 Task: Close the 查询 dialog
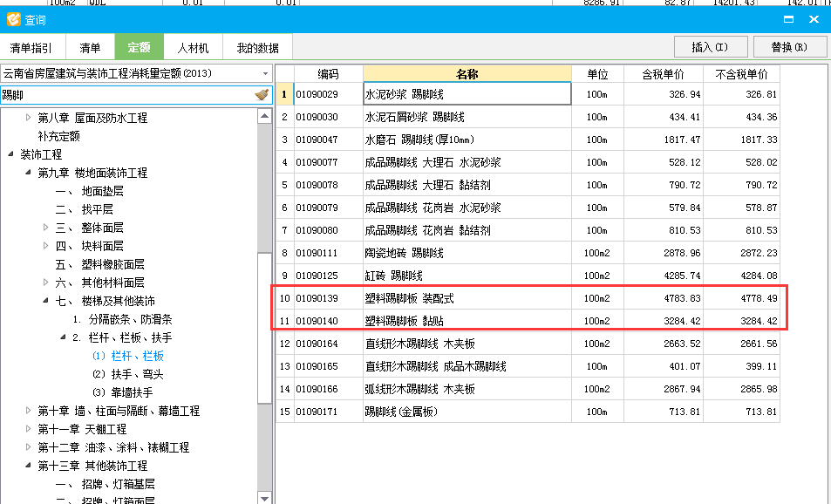(x=814, y=19)
